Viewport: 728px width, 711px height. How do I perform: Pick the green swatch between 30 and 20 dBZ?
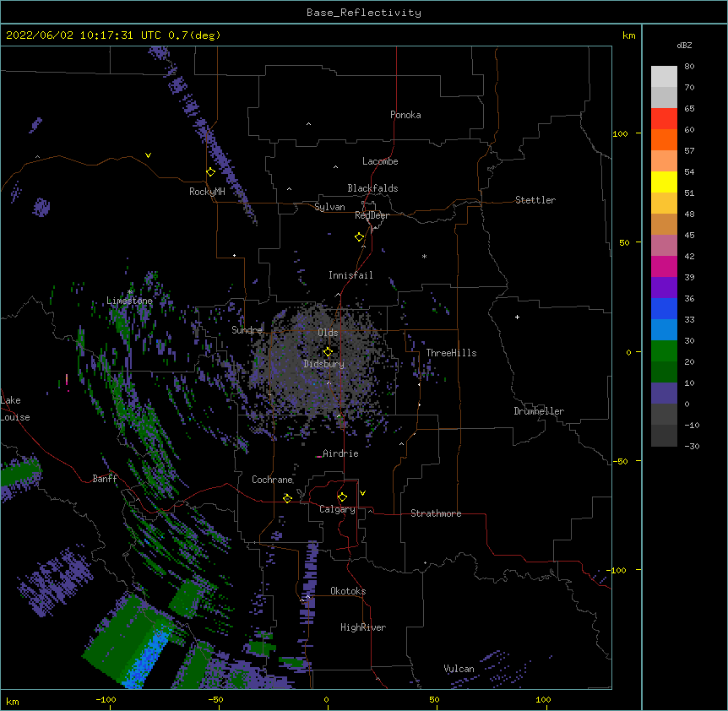[664, 351]
